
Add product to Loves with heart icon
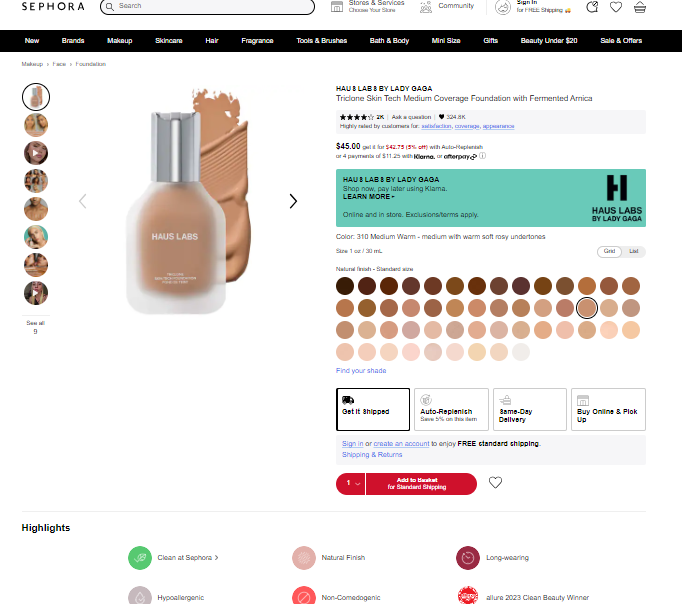[x=495, y=482]
